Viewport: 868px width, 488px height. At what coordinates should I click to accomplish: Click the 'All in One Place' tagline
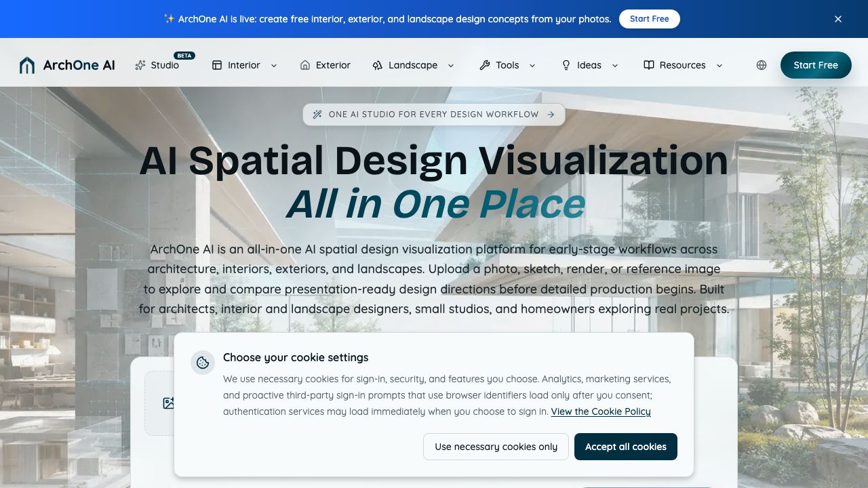[435, 204]
